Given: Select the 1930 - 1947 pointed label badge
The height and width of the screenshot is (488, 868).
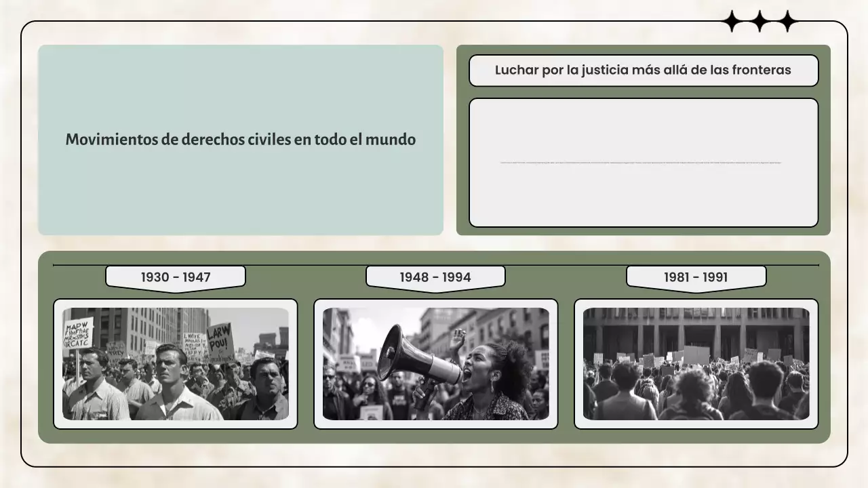Looking at the screenshot, I should pyautogui.click(x=176, y=276).
